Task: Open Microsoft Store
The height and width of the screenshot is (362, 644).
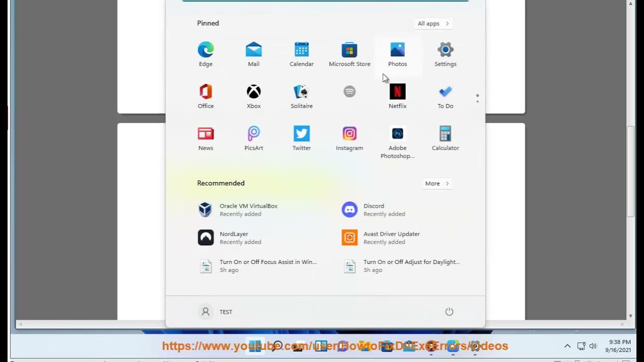Action: 349,54
